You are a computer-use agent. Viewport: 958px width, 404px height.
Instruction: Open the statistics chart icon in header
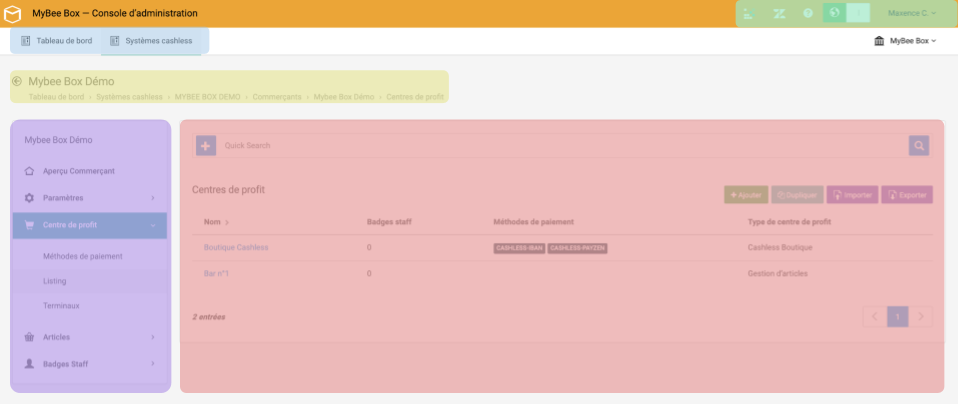coord(750,13)
